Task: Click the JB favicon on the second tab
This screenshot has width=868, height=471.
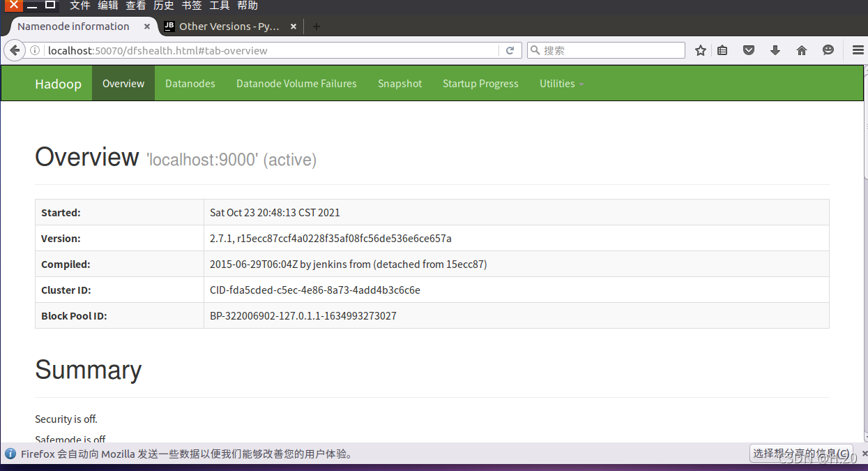Action: (169, 26)
